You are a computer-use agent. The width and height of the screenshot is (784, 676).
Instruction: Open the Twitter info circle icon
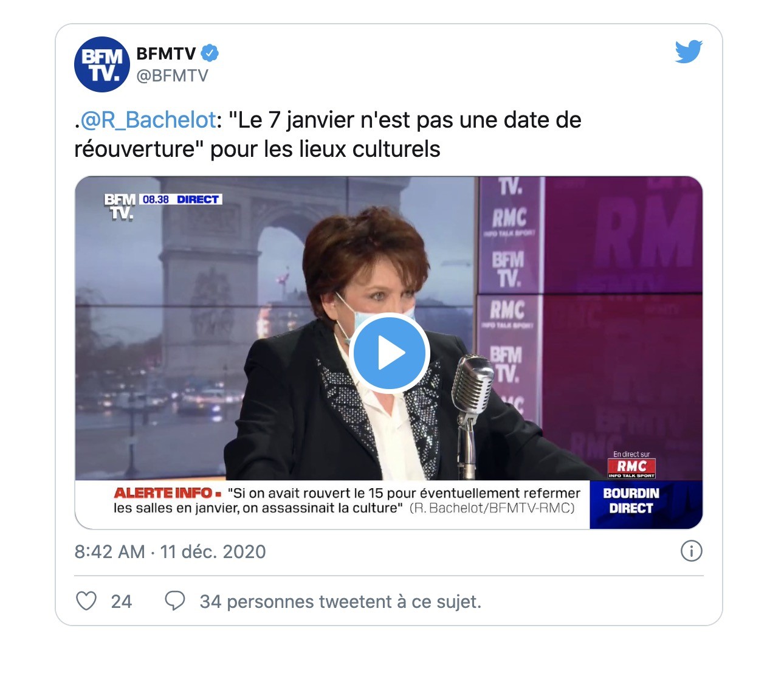coord(692,551)
